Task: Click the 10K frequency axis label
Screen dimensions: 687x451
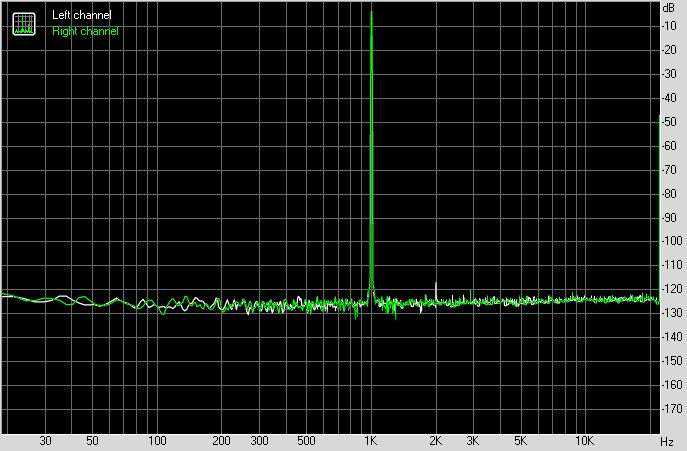Action: click(584, 440)
